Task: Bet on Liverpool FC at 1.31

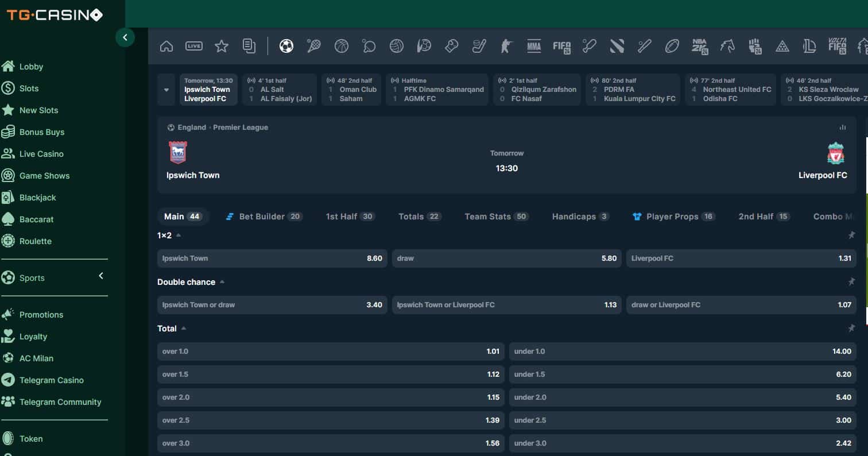Action: click(741, 258)
